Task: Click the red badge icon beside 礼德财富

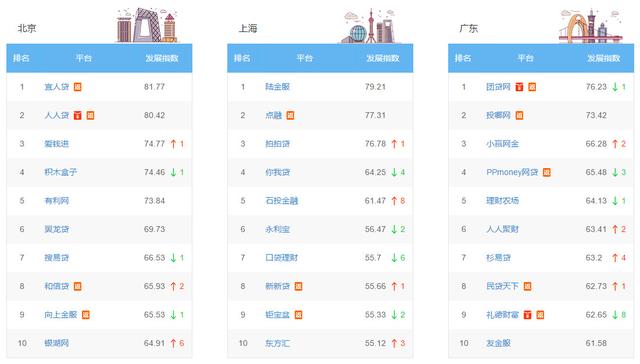Action: [527, 315]
